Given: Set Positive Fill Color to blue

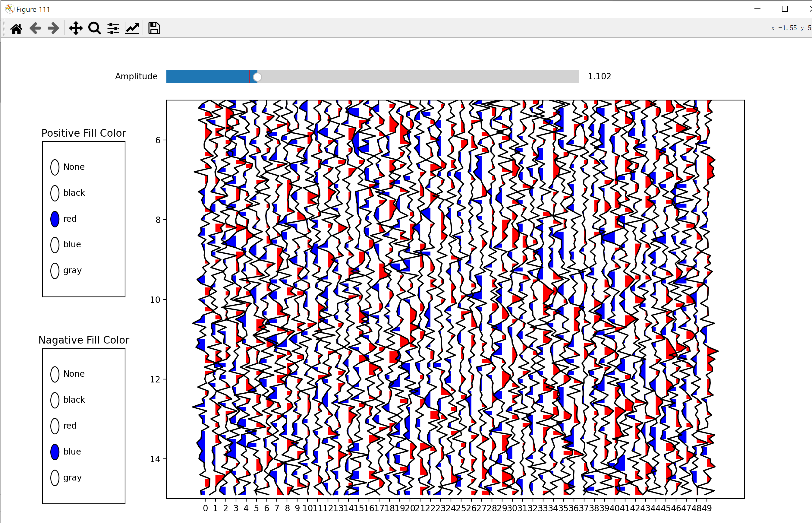Looking at the screenshot, I should (x=55, y=245).
